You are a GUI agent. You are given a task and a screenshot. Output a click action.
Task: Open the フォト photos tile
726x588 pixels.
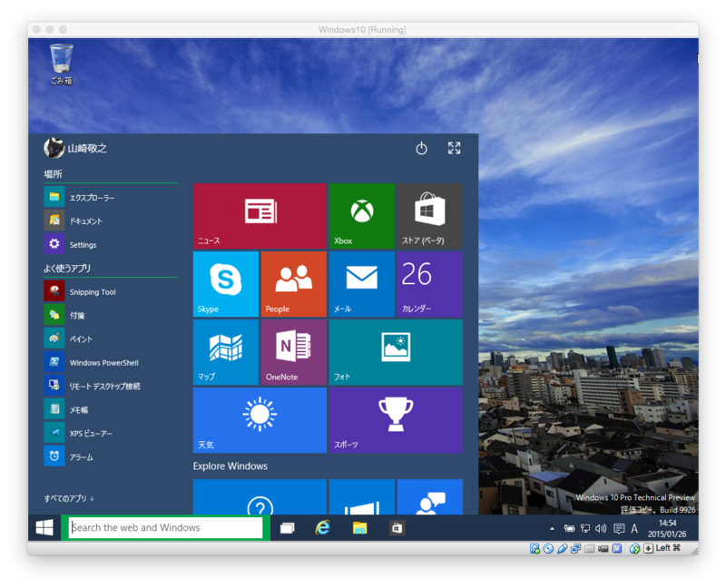396,352
